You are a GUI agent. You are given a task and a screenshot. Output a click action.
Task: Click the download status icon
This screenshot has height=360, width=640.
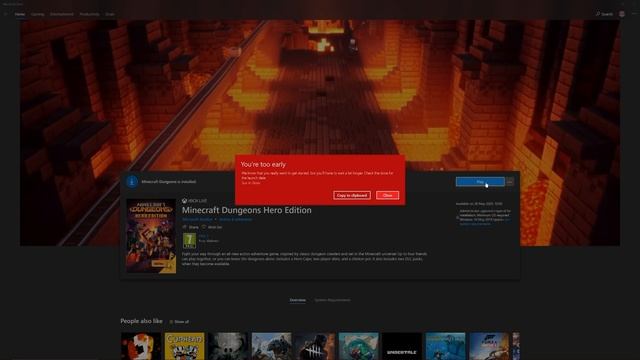point(131,182)
